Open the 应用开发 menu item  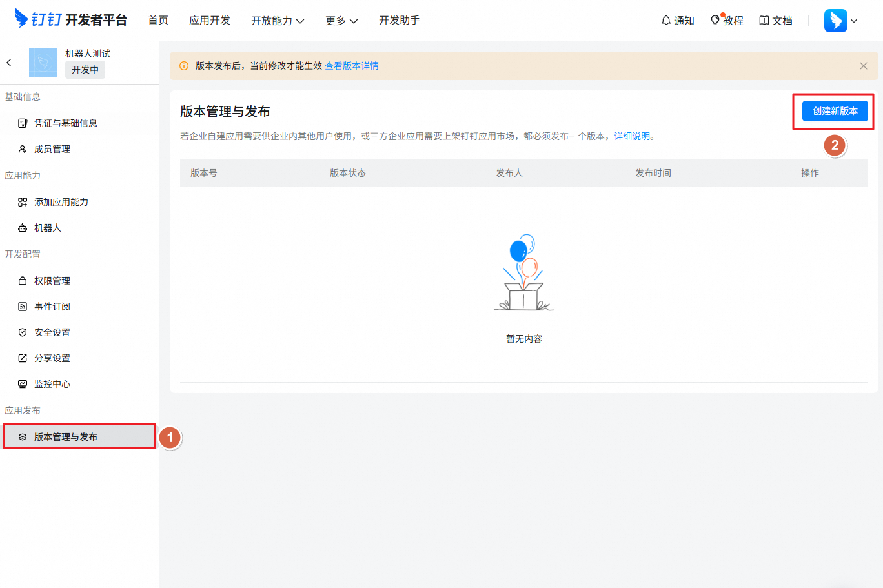[x=209, y=20]
